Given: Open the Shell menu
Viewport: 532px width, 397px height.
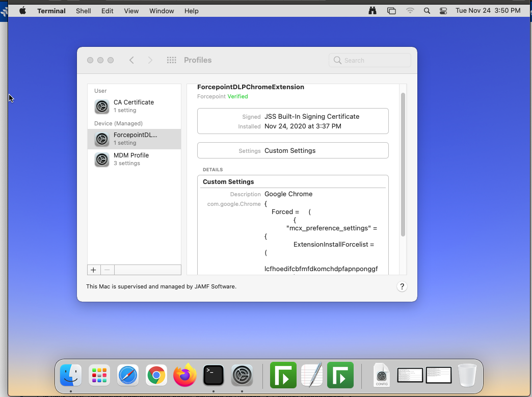Looking at the screenshot, I should pyautogui.click(x=83, y=10).
